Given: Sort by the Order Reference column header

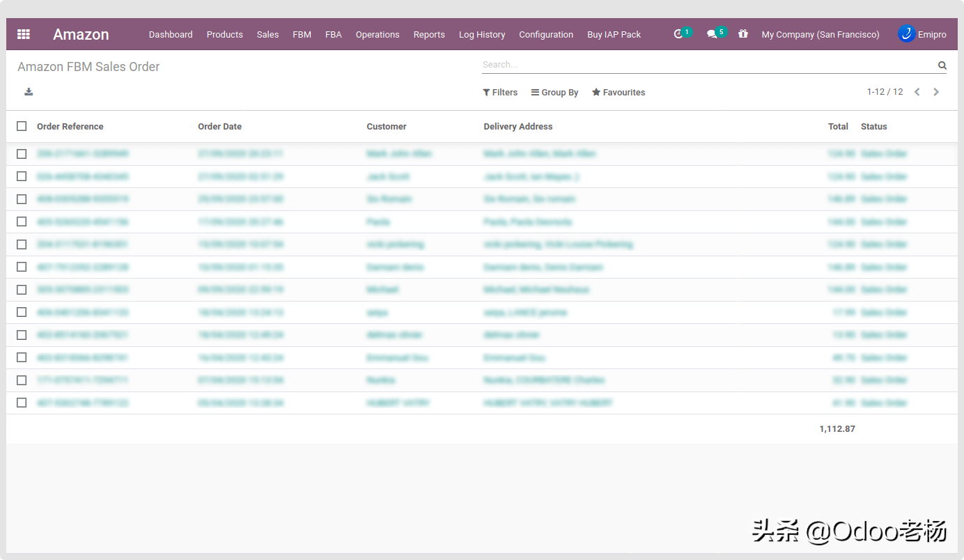Looking at the screenshot, I should tap(70, 126).
